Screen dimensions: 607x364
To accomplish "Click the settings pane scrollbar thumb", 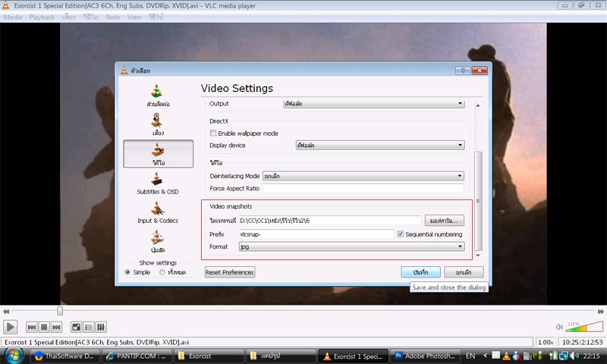I will pyautogui.click(x=478, y=201).
